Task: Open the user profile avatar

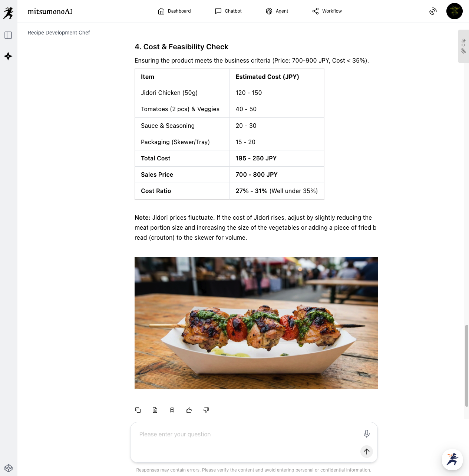Action: pyautogui.click(x=455, y=11)
